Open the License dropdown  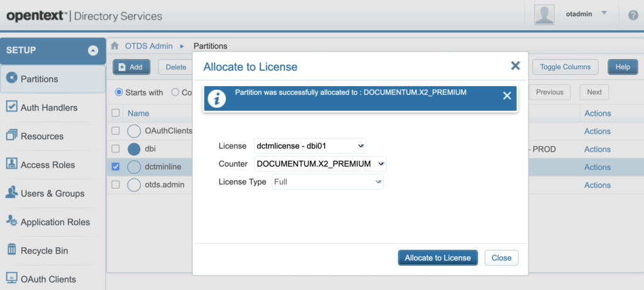(310, 146)
